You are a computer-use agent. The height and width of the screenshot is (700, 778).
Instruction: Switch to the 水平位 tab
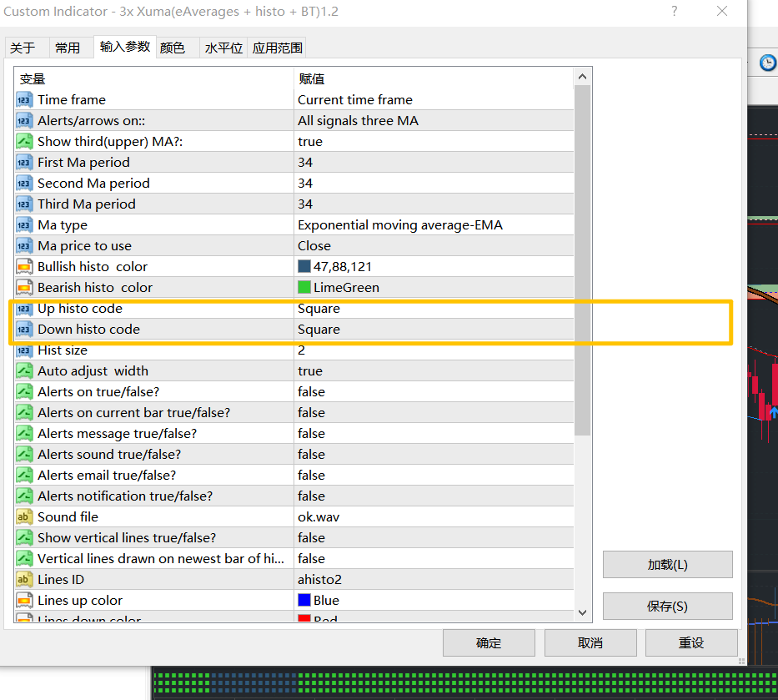[223, 48]
